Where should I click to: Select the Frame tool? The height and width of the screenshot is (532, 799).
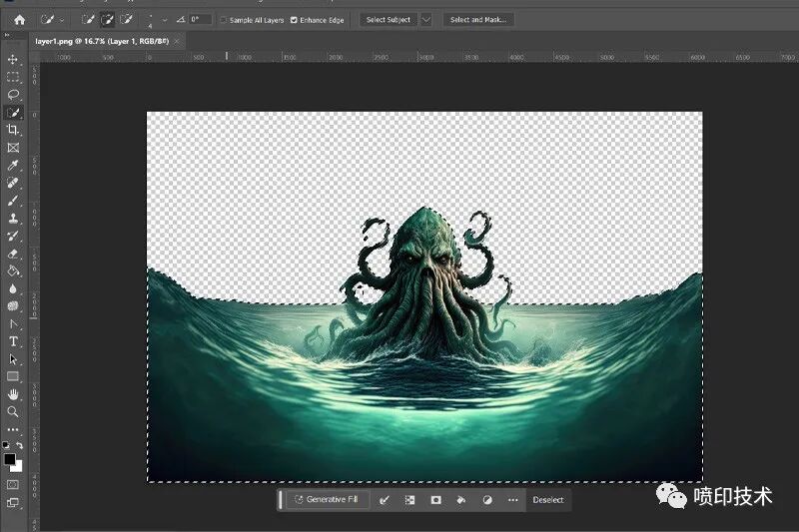point(13,148)
